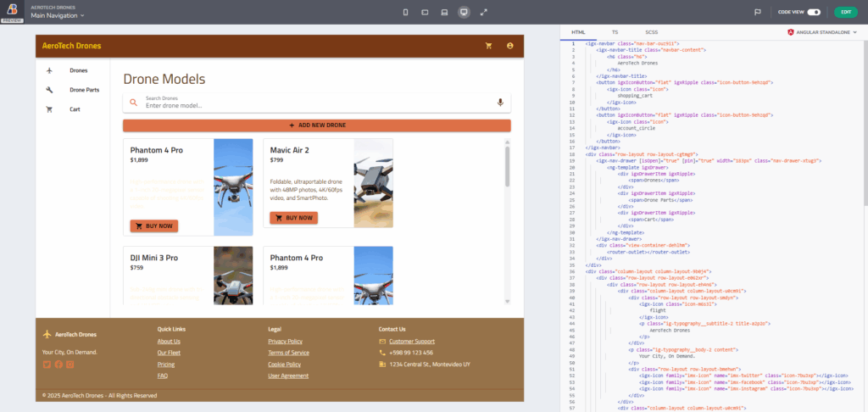Click the DJI Mini 3 Pro card title
868x412 pixels.
point(154,258)
